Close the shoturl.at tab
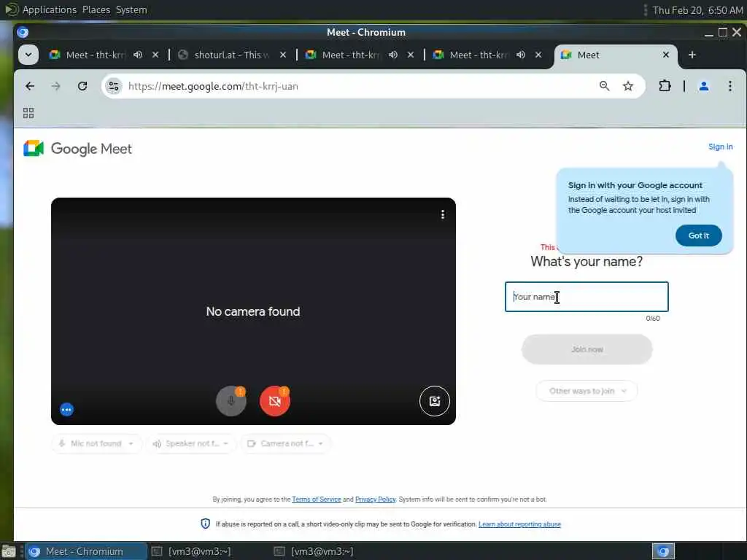Screen dimensions: 747x560 tap(283, 55)
